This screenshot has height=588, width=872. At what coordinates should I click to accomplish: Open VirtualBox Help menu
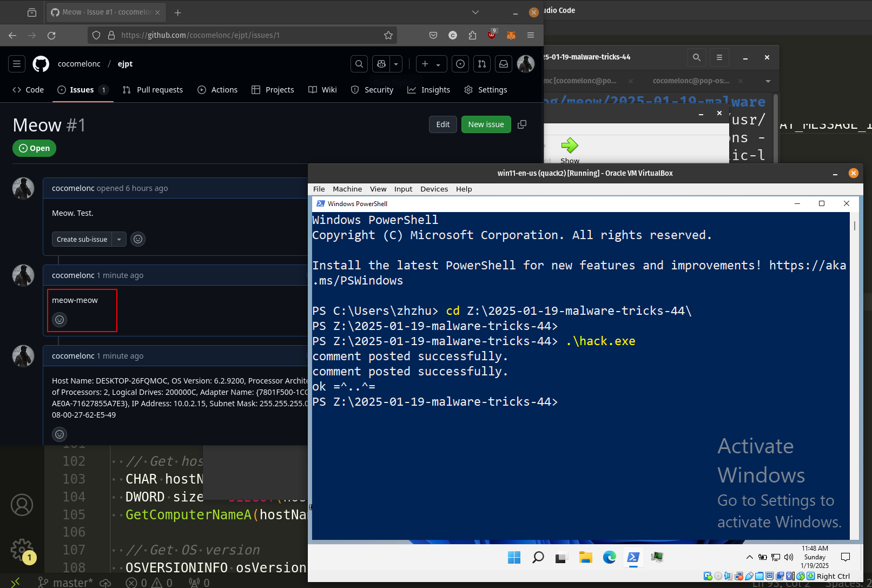pos(464,189)
